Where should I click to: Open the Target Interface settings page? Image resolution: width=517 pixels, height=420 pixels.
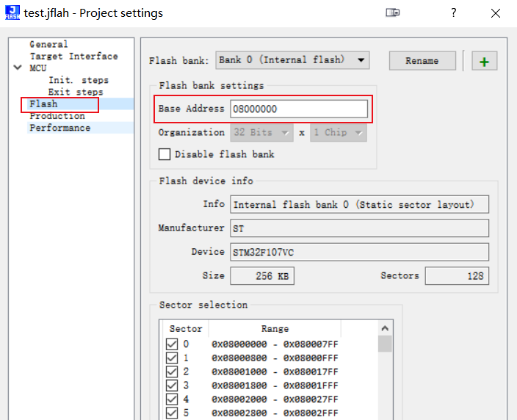pyautogui.click(x=73, y=56)
